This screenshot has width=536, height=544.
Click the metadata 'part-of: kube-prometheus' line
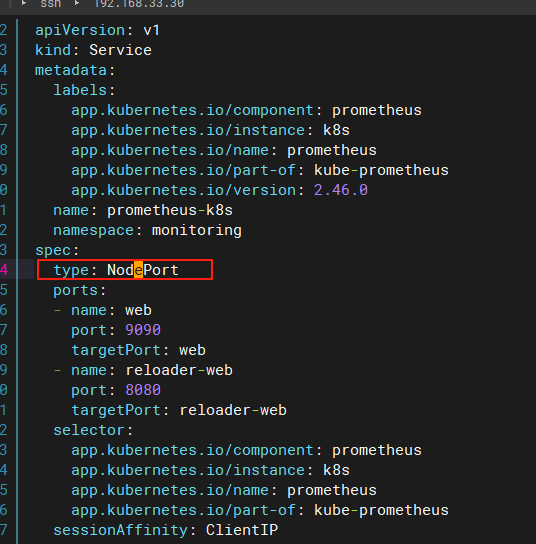click(x=260, y=170)
